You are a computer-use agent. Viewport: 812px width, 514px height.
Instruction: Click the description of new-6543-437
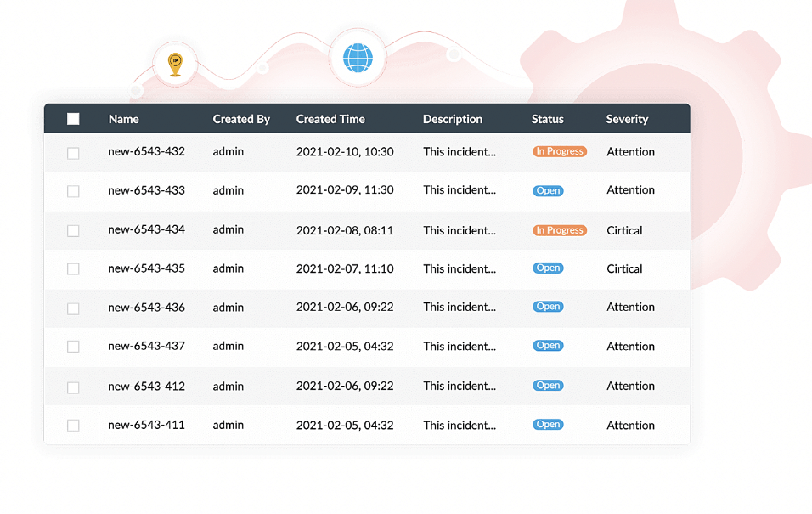460,346
